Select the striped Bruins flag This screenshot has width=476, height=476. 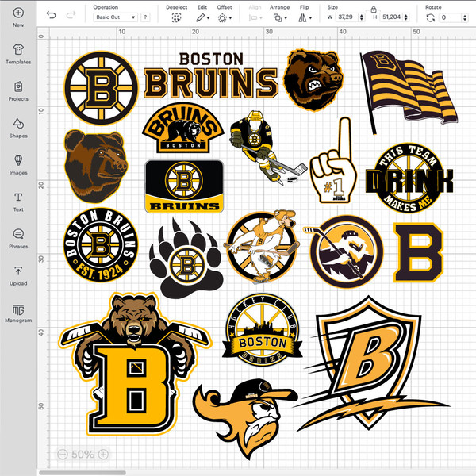(x=409, y=92)
